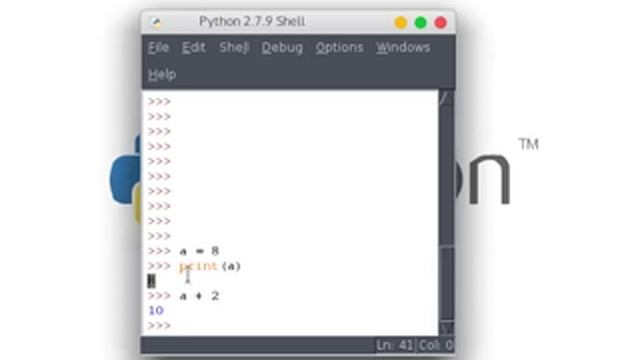
Task: Click the scrollbar down arrow
Action: [446, 328]
